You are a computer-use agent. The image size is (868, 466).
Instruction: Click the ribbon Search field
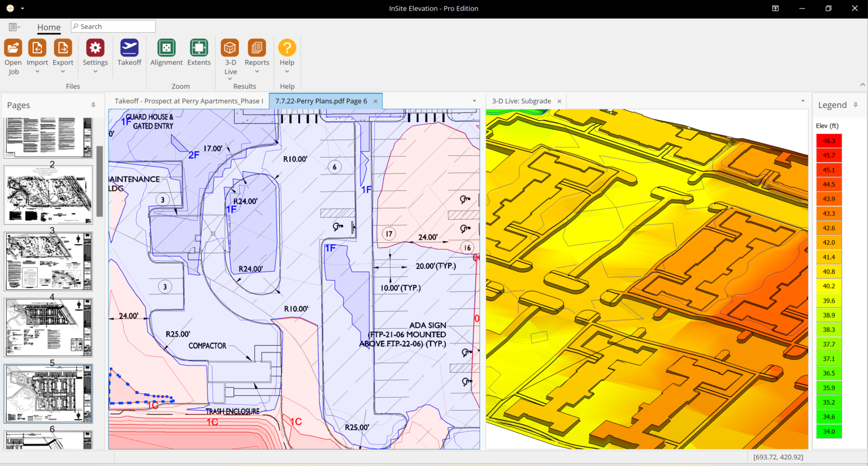113,27
